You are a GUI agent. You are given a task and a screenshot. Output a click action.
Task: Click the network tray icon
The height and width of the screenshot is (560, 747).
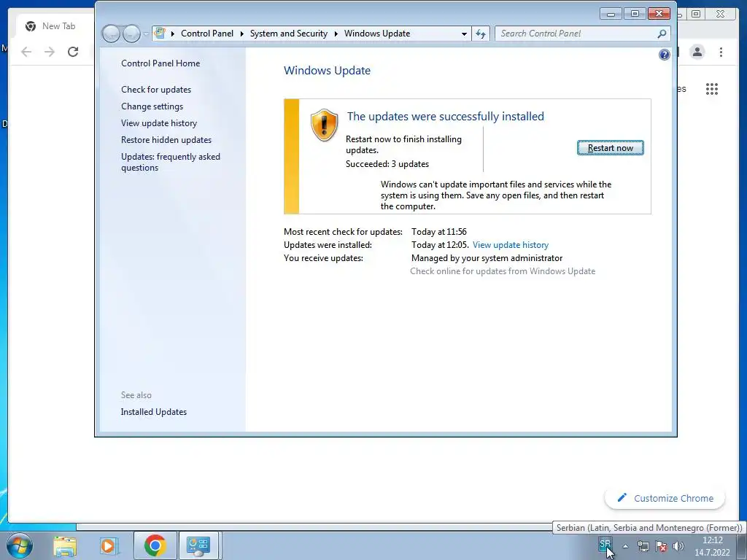[643, 546]
